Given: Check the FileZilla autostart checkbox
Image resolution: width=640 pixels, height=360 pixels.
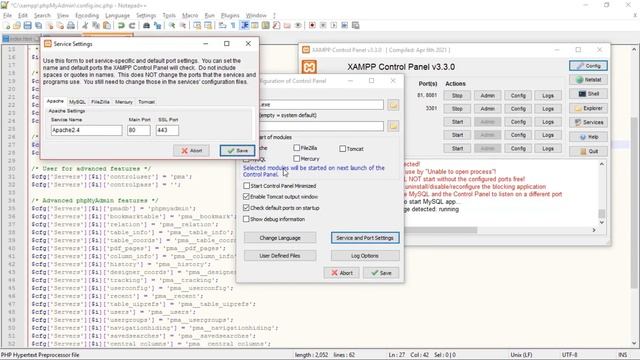Looking at the screenshot, I should coord(297,148).
